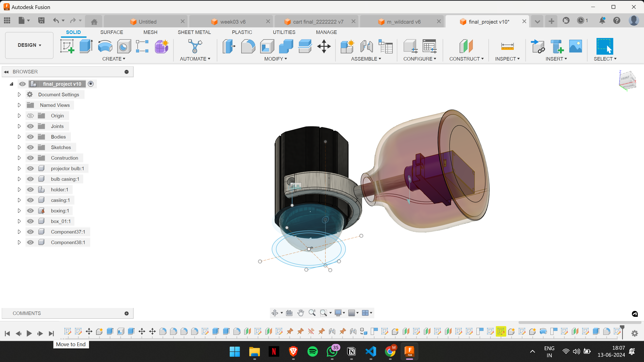
Task: Hide the Joints folder
Action: coord(30,126)
